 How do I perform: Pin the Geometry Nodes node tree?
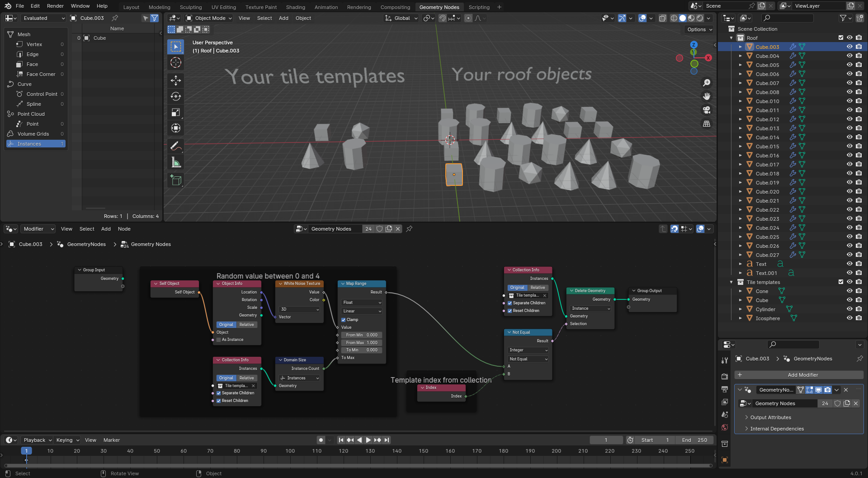click(409, 229)
